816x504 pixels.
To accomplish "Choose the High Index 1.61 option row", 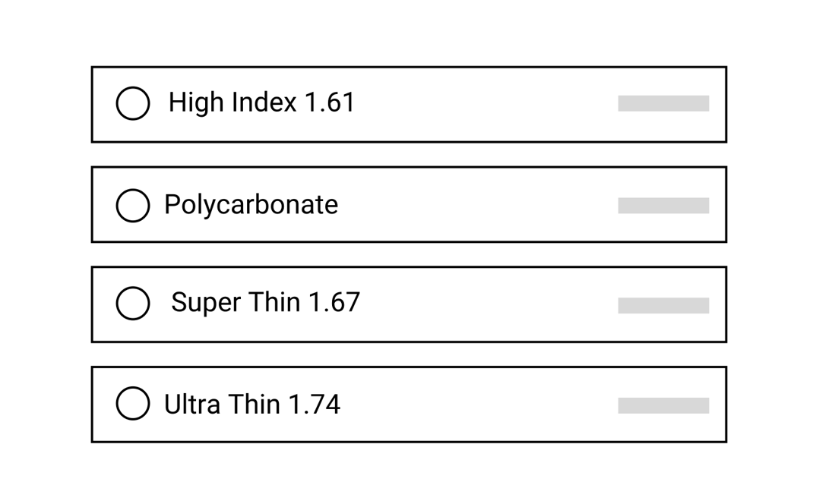I will pos(408,103).
